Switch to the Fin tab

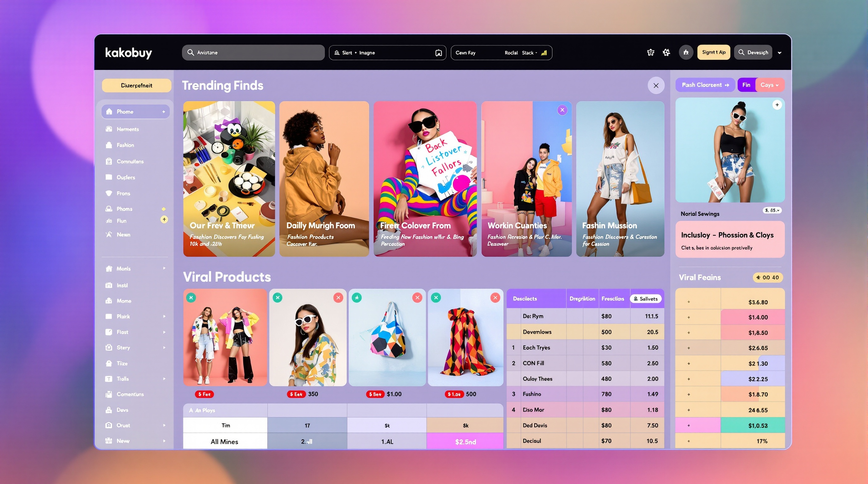(x=746, y=85)
